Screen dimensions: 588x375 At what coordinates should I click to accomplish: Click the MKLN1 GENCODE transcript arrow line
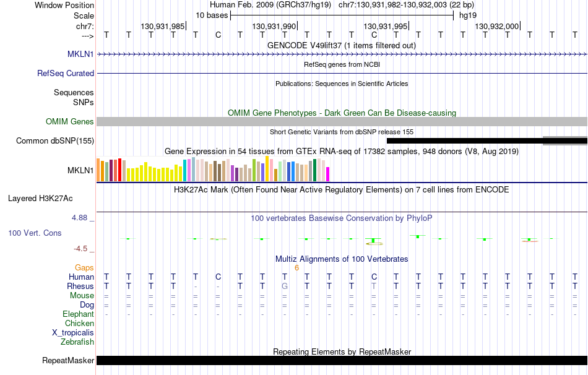click(342, 54)
